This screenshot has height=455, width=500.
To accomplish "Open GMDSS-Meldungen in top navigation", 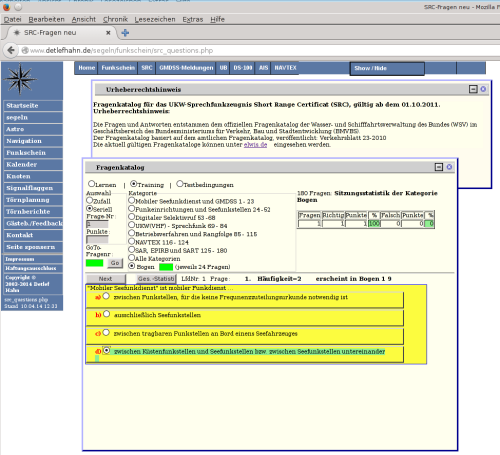I will point(186,68).
